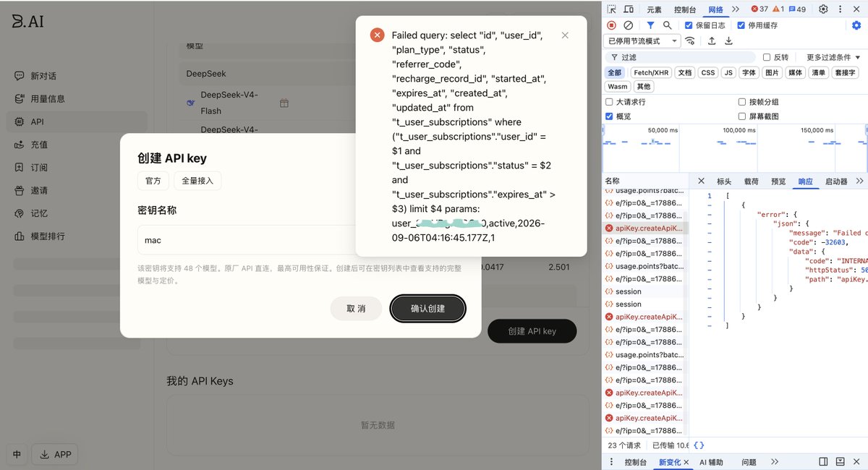Toggle the device toolbar icon in DevTools

[x=629, y=9]
